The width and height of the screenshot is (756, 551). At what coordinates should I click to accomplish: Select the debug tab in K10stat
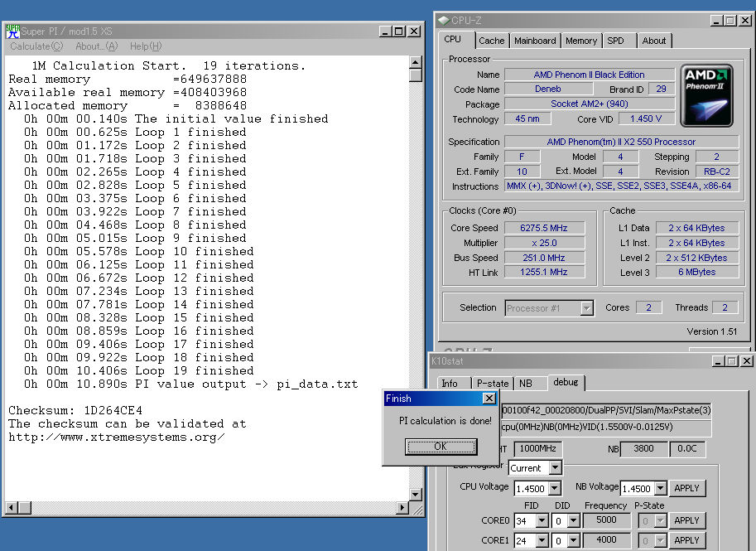pos(566,382)
